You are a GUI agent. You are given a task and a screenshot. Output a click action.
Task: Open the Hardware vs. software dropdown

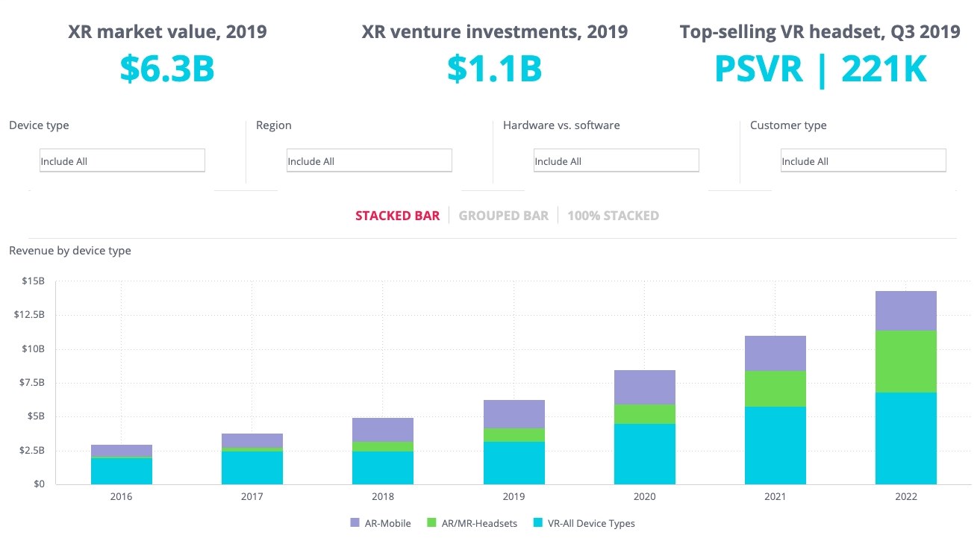click(x=616, y=161)
